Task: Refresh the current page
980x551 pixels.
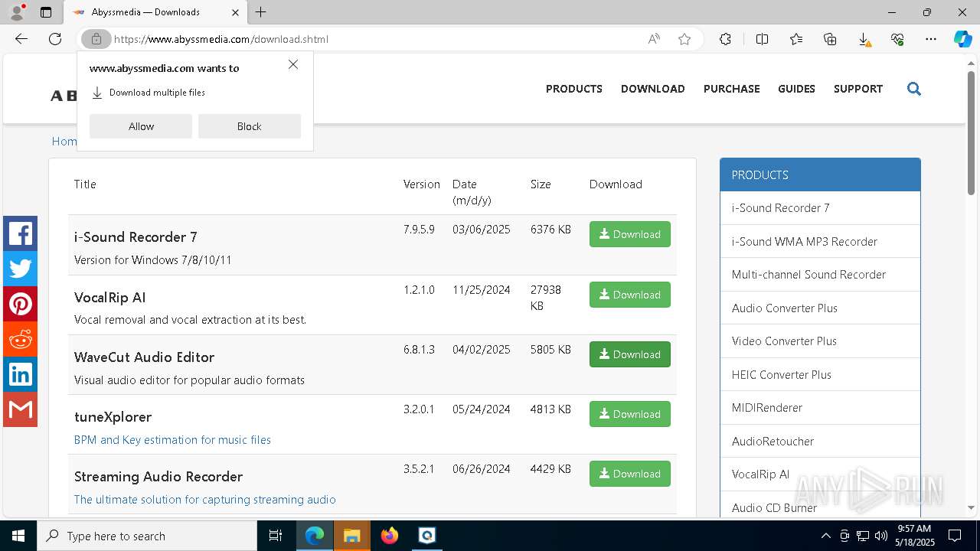Action: pos(55,39)
